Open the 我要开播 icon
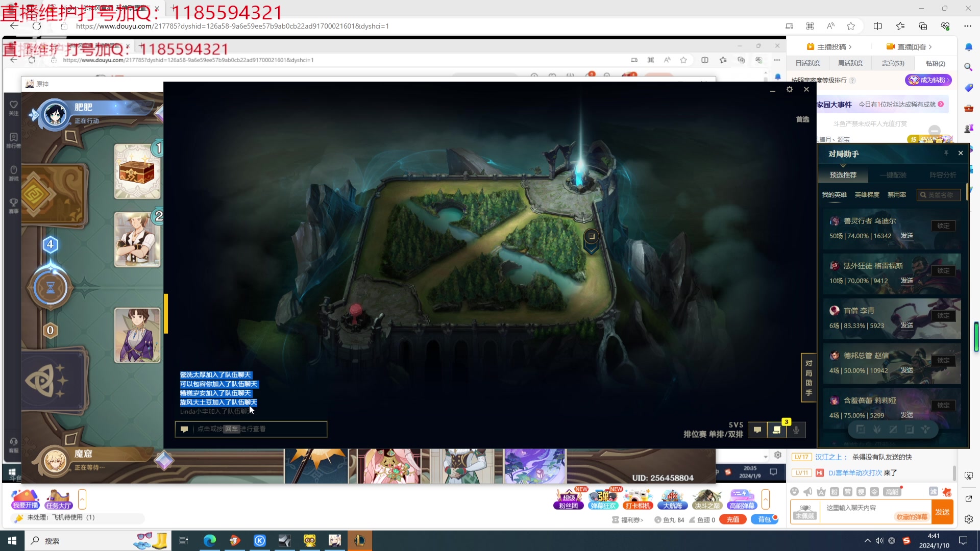 26,499
